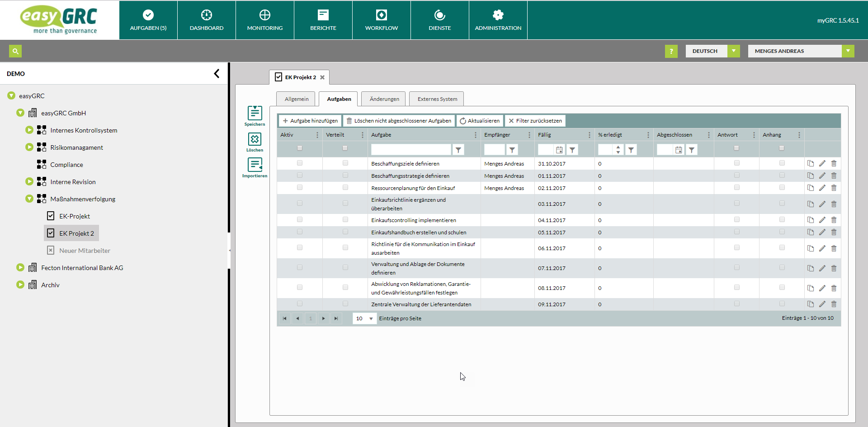Copy the Beschaffungsstrategie definieren row with copy icon

(x=810, y=176)
